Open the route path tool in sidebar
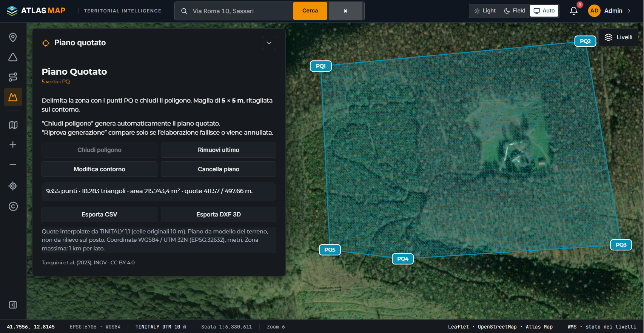This screenshot has width=644, height=333. (13, 77)
